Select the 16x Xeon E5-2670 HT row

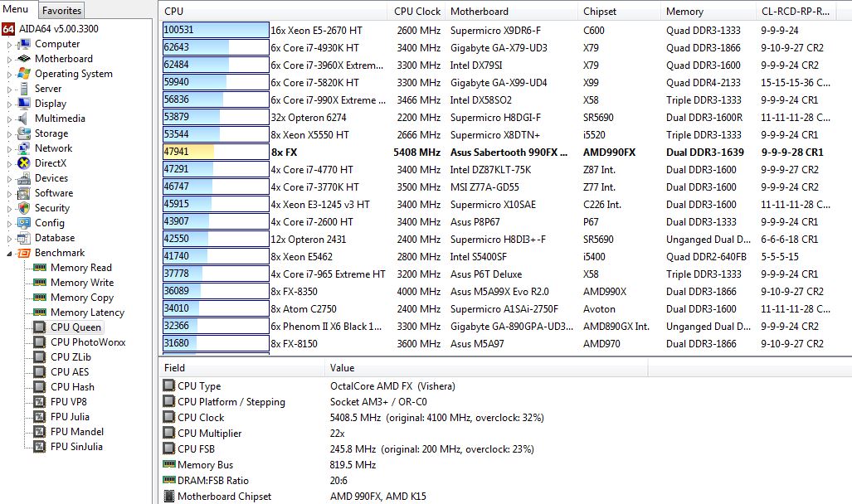pos(505,31)
